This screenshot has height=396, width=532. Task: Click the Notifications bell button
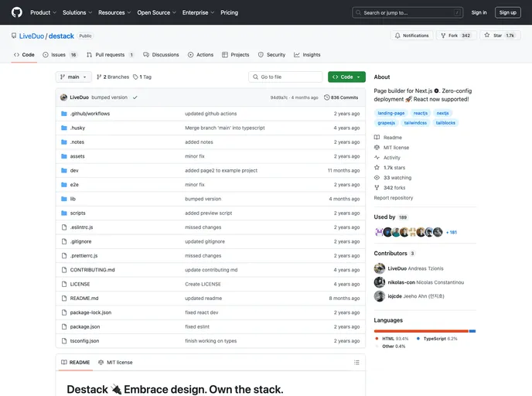click(411, 36)
